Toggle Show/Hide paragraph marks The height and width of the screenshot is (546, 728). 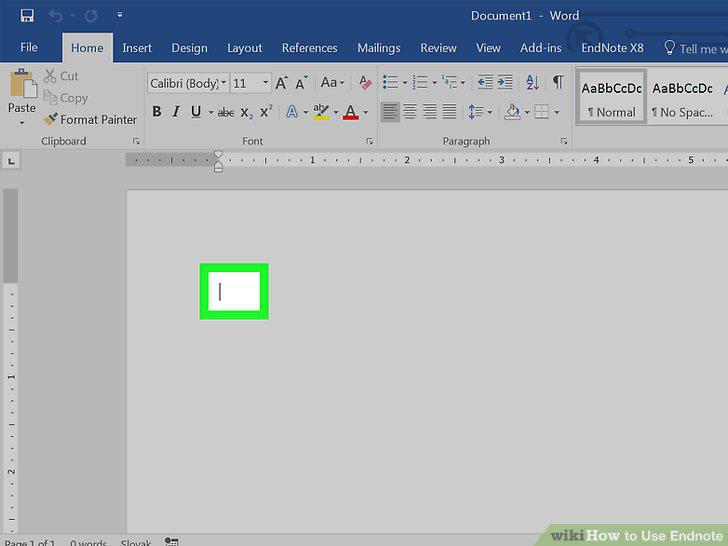pyautogui.click(x=559, y=82)
